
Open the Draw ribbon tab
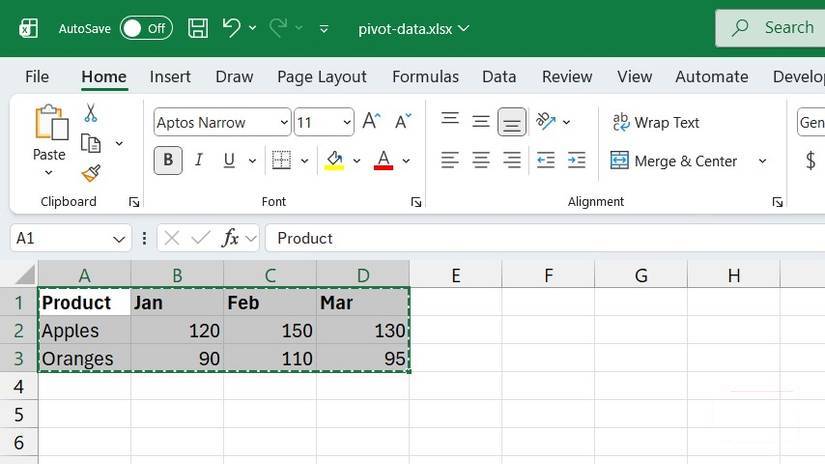[x=234, y=77]
